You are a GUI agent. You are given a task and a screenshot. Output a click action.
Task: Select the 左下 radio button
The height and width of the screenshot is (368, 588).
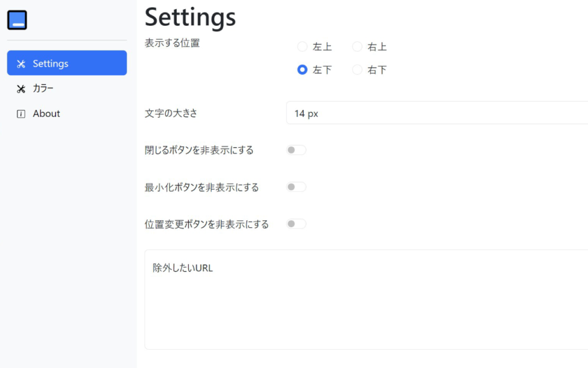click(302, 70)
